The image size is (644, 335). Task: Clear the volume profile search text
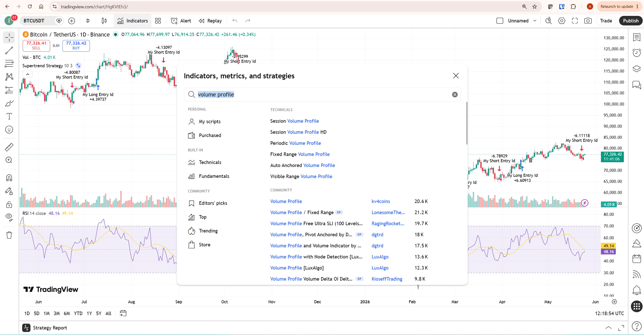point(455,95)
